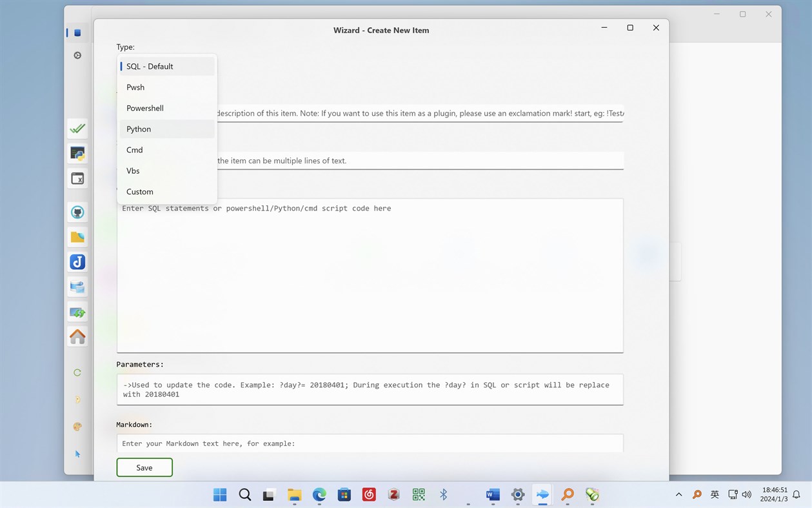Click the window-with-X icon in the sidebar

77,179
